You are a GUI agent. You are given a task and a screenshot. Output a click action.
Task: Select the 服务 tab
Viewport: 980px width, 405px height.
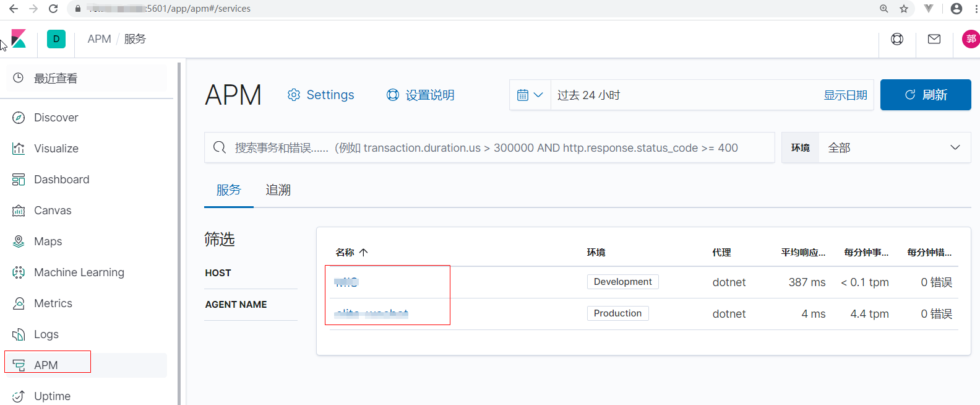pos(228,190)
